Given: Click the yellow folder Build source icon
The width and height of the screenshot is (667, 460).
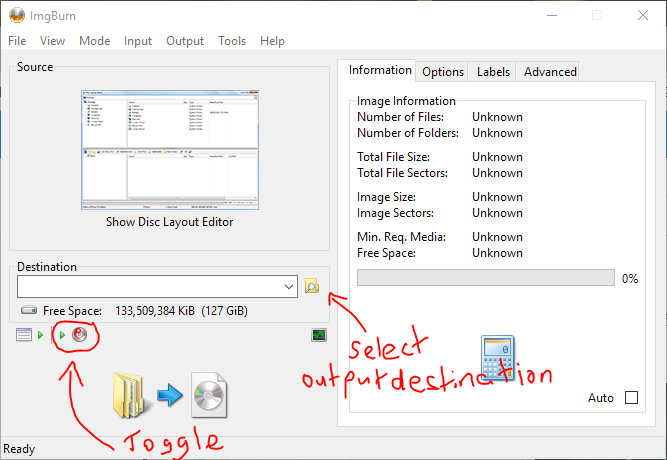Looking at the screenshot, I should 130,395.
